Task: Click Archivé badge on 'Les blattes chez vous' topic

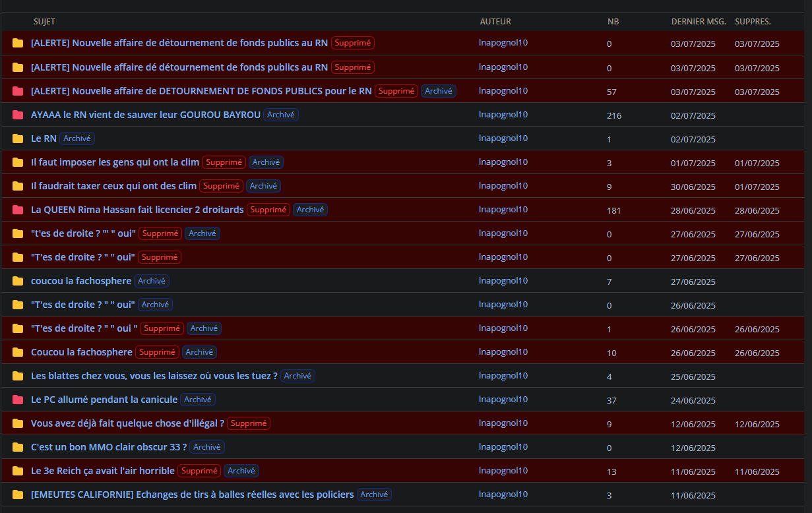Action: pos(297,376)
